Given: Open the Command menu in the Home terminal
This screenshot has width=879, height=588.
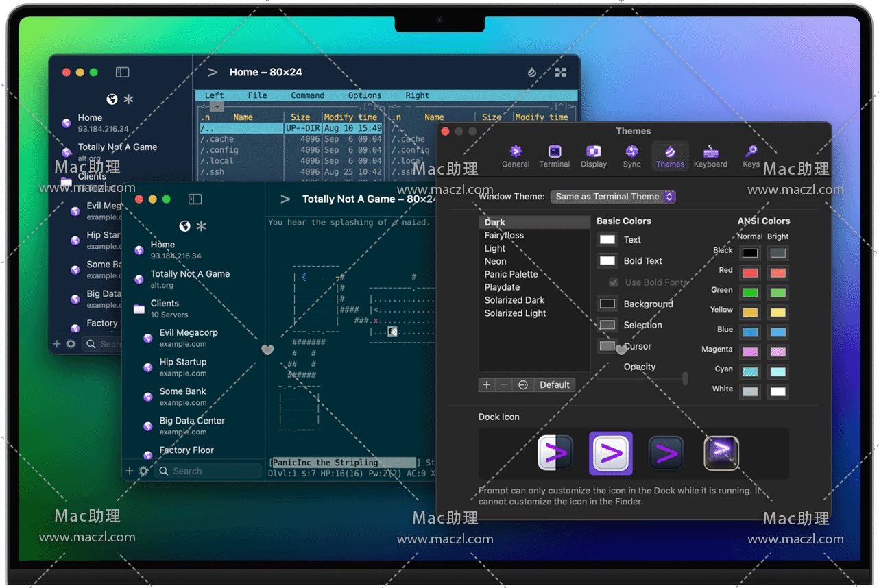Looking at the screenshot, I should (x=307, y=95).
